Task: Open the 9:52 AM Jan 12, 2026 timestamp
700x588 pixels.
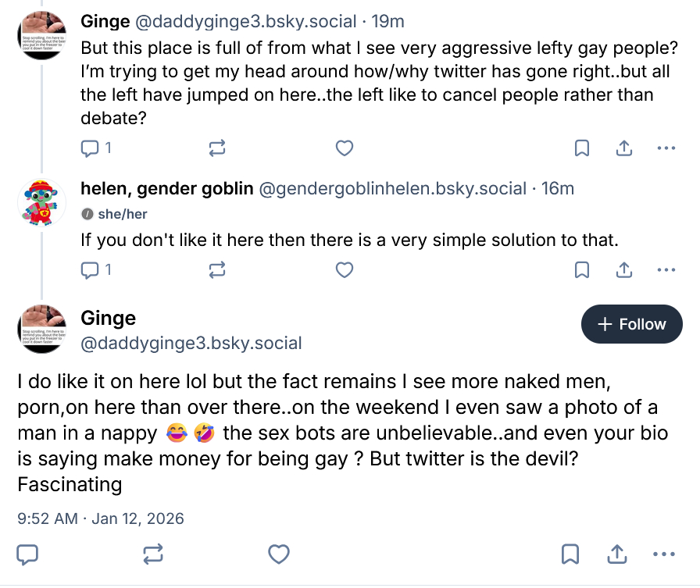Action: (x=100, y=518)
